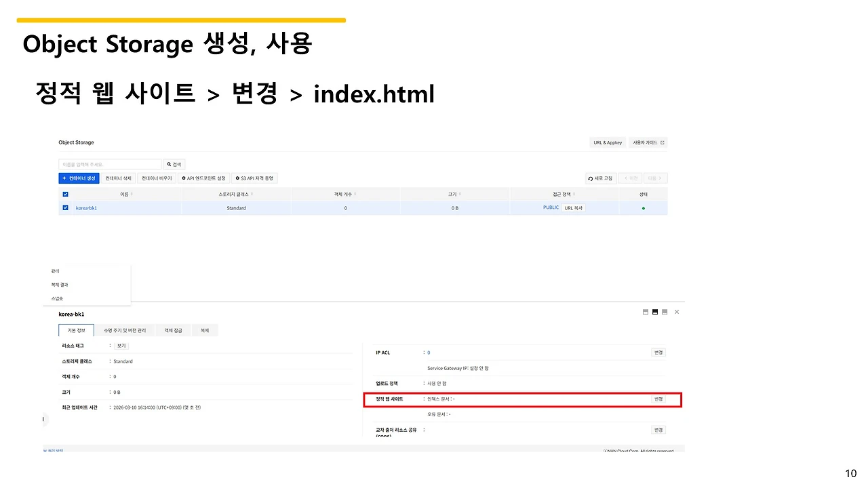Image resolution: width=868 pixels, height=488 pixels.
Task: Open the API 엔드포인트 설정 settings icon
Action: pyautogui.click(x=184, y=178)
